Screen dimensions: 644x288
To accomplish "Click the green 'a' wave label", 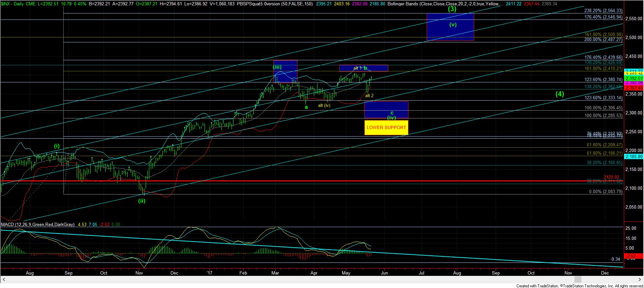I will [306, 107].
